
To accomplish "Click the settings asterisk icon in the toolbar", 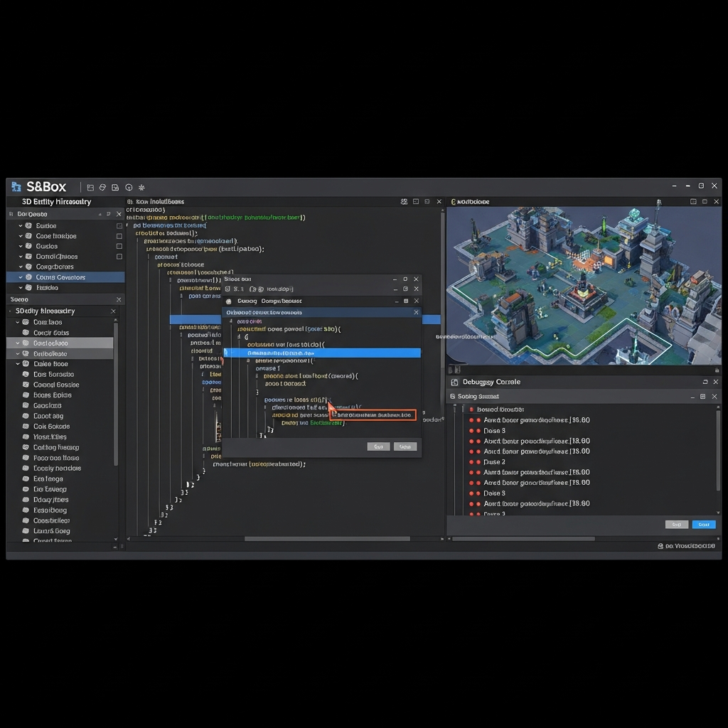I will point(141,186).
